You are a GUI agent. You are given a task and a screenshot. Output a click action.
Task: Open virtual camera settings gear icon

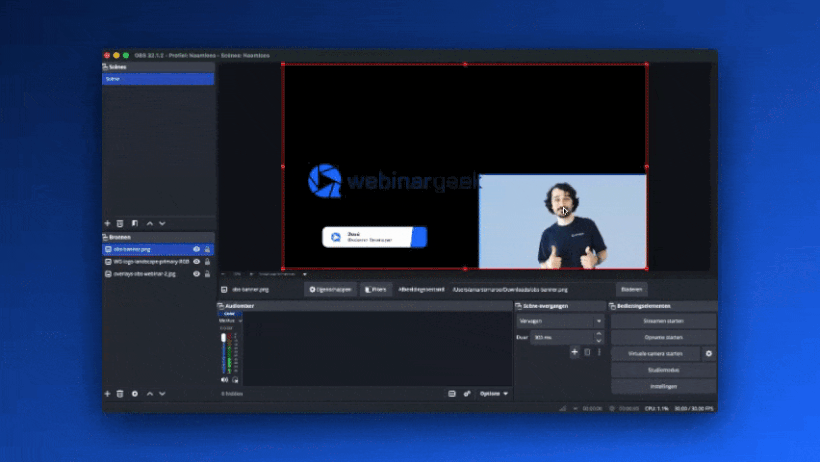pos(709,354)
